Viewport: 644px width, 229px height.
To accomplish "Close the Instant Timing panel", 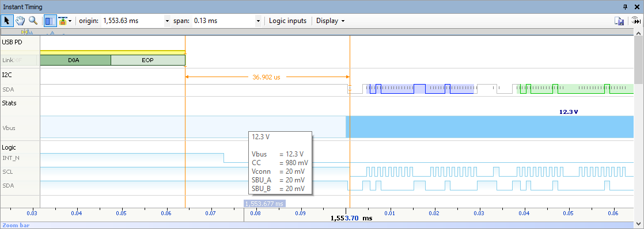I will point(637,7).
